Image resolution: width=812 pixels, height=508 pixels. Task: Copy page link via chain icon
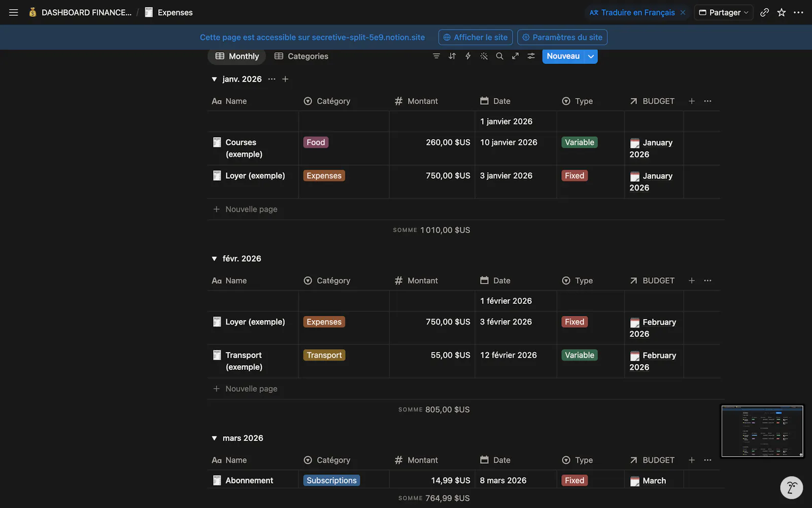[765, 12]
